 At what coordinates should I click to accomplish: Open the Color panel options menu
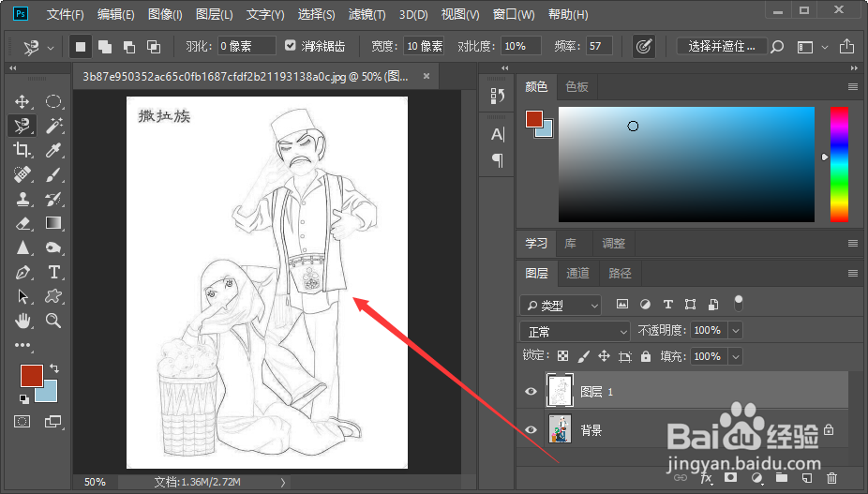[x=852, y=87]
